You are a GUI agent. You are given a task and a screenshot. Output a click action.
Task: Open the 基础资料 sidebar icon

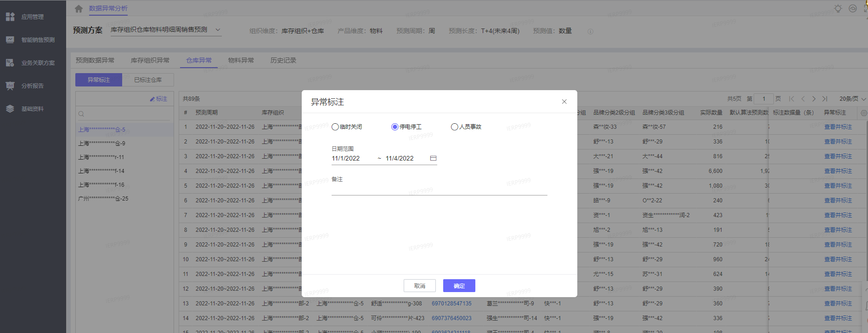[10, 109]
